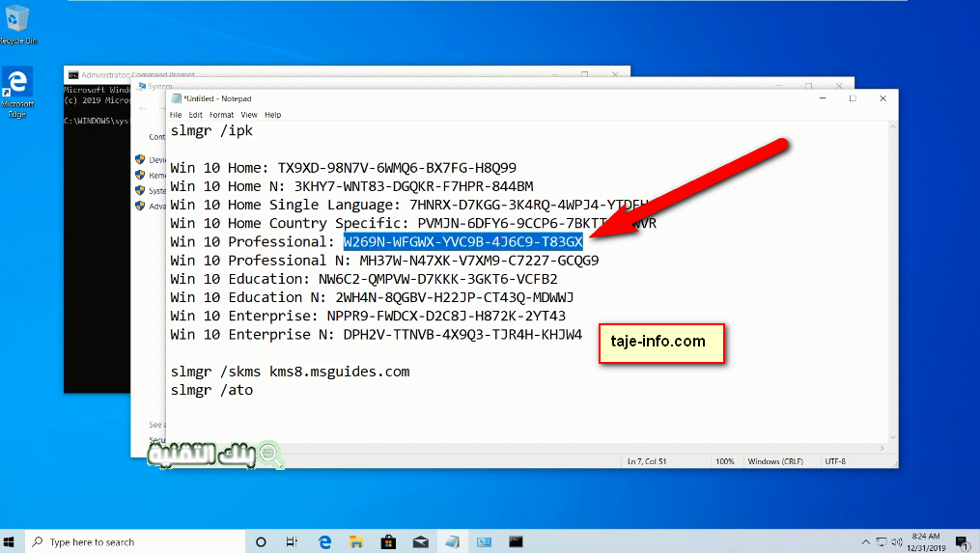
Task: Launch Edge from the taskbar
Action: pos(324,541)
